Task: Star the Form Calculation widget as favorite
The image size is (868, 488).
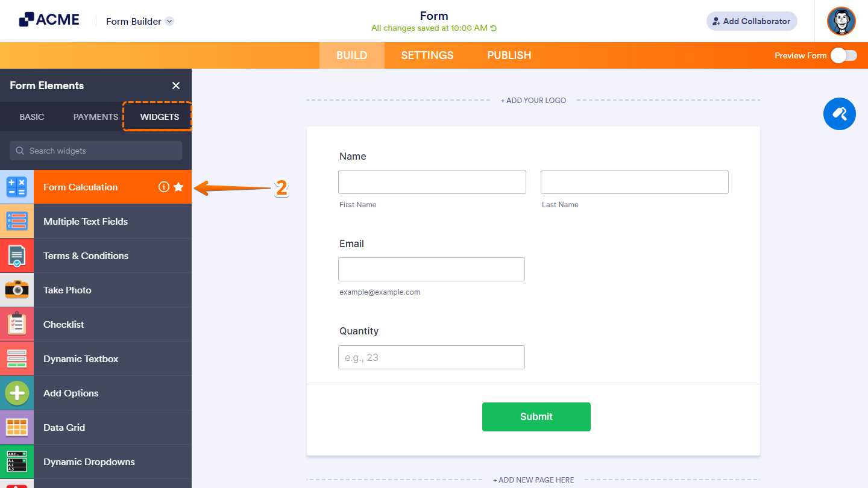Action: point(178,187)
